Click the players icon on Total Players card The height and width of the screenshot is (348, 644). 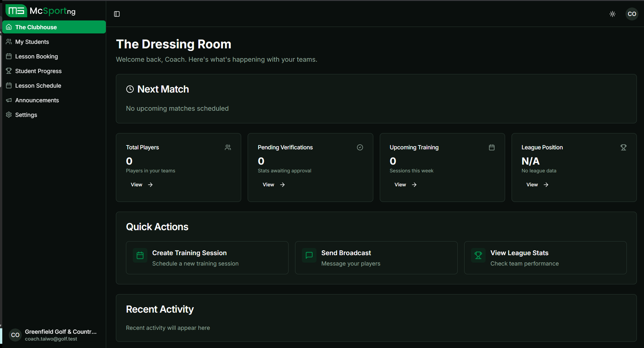point(228,147)
